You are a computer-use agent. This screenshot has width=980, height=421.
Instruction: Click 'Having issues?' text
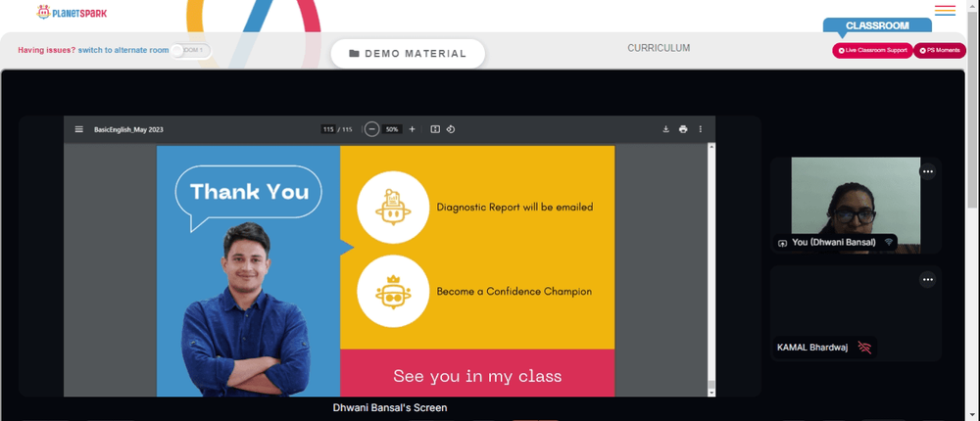pyautogui.click(x=47, y=51)
